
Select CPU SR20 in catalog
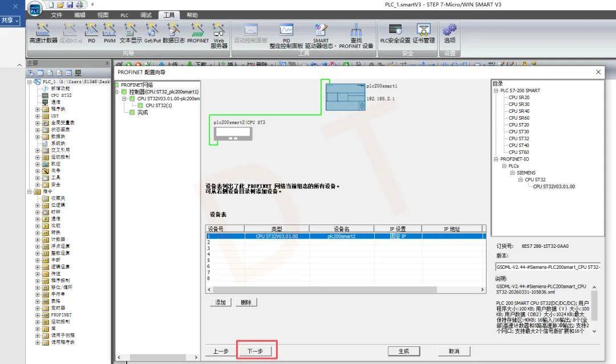[x=519, y=97]
